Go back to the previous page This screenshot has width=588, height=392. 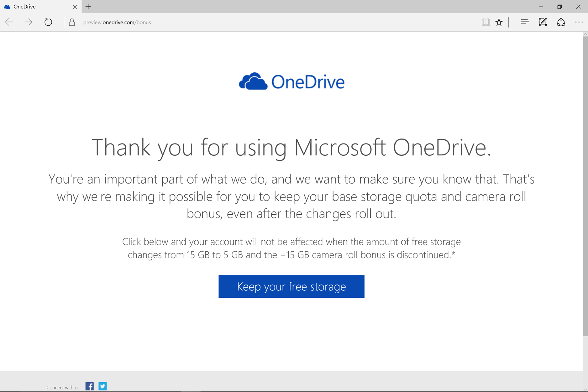pyautogui.click(x=9, y=22)
